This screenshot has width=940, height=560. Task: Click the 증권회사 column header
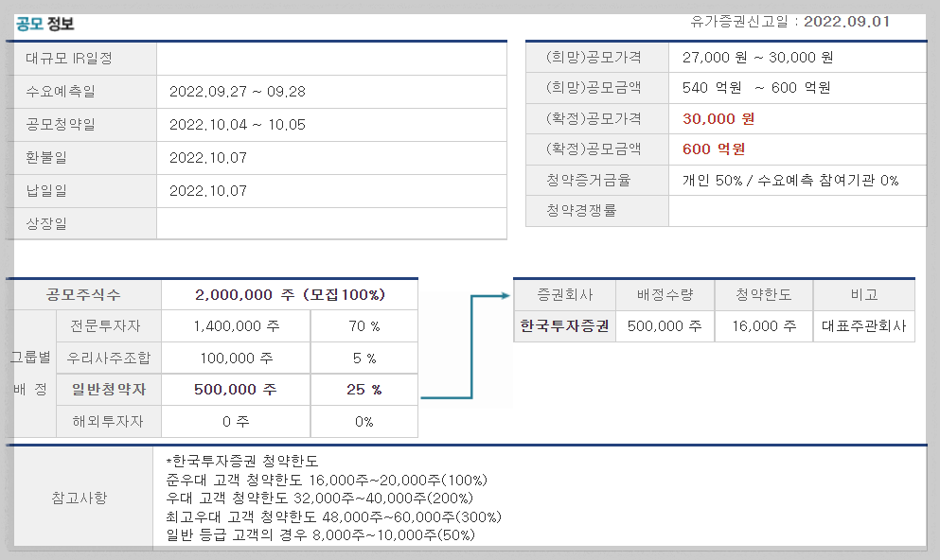[565, 295]
